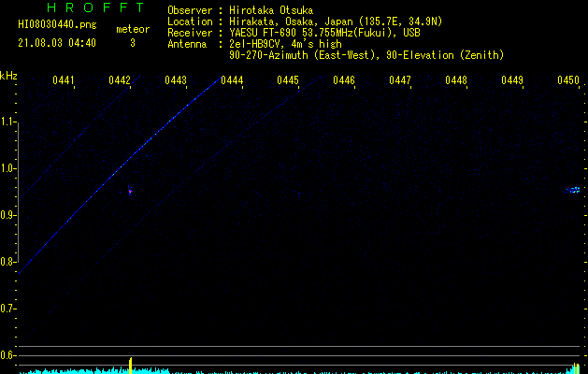This screenshot has height=374, width=588.
Task: Click the 1.1 kHz frequency label
Action: (x=7, y=122)
